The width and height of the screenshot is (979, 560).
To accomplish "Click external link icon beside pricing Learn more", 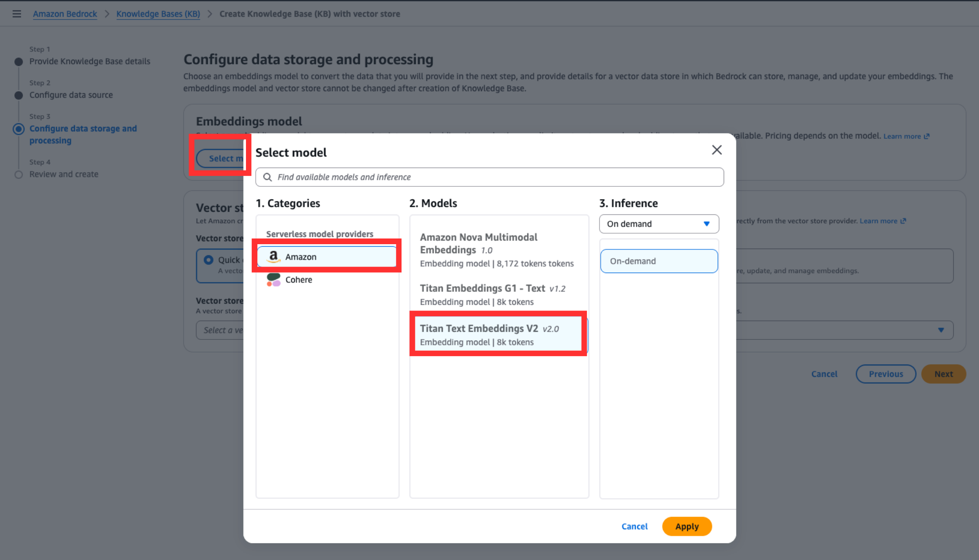I will [927, 136].
